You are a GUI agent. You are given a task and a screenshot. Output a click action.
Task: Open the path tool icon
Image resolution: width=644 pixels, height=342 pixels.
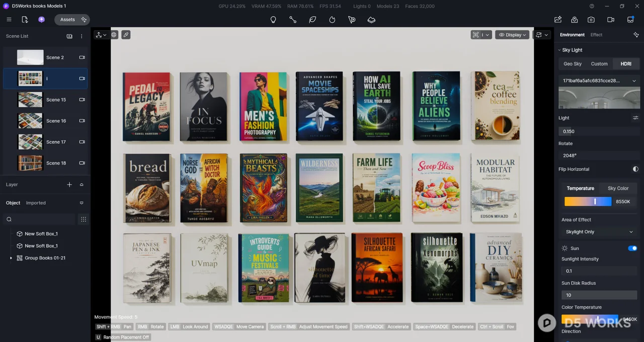(x=293, y=20)
